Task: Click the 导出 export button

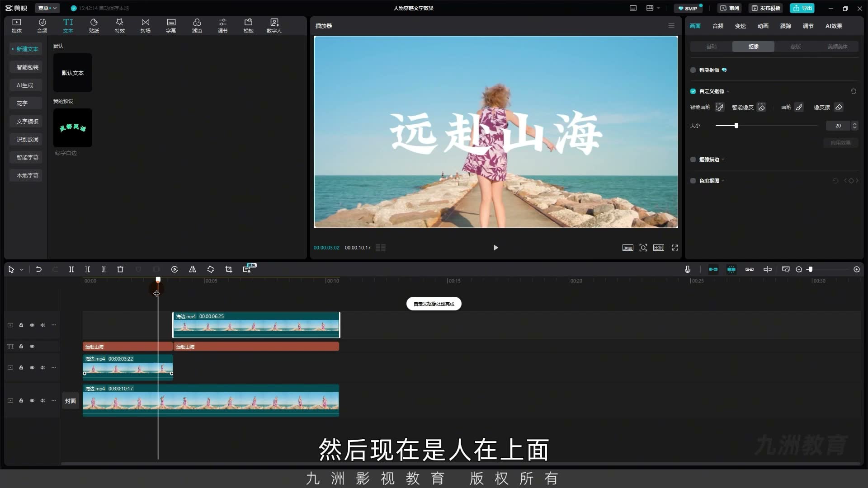Action: point(802,8)
